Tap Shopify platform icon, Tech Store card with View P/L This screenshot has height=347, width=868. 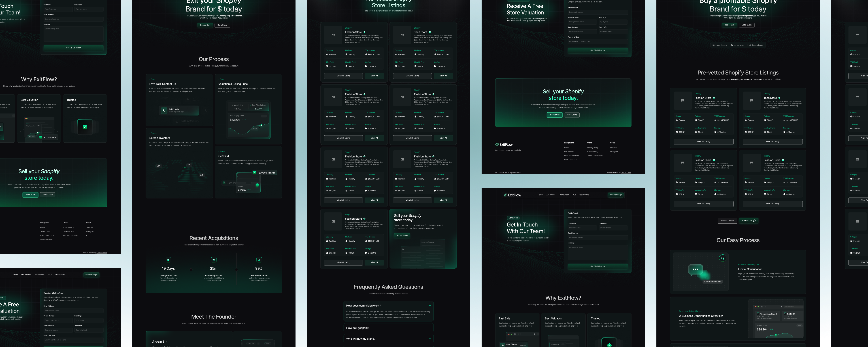point(416,55)
